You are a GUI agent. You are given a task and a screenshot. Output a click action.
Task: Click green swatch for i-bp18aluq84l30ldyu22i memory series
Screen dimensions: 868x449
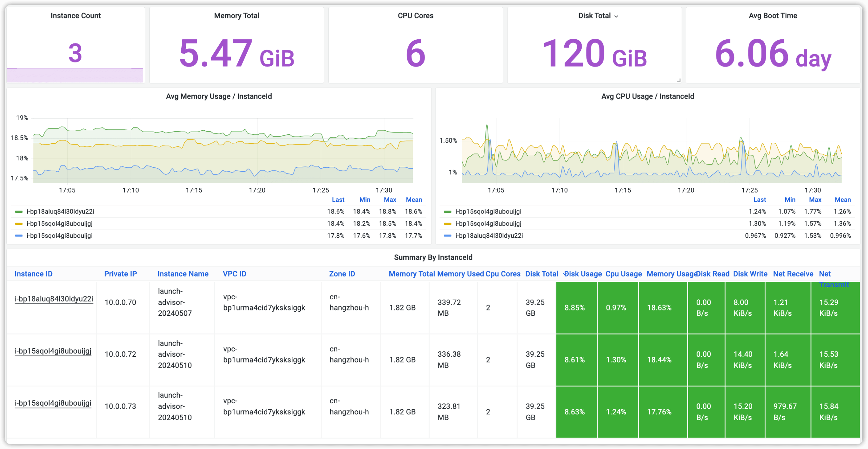[x=19, y=212]
